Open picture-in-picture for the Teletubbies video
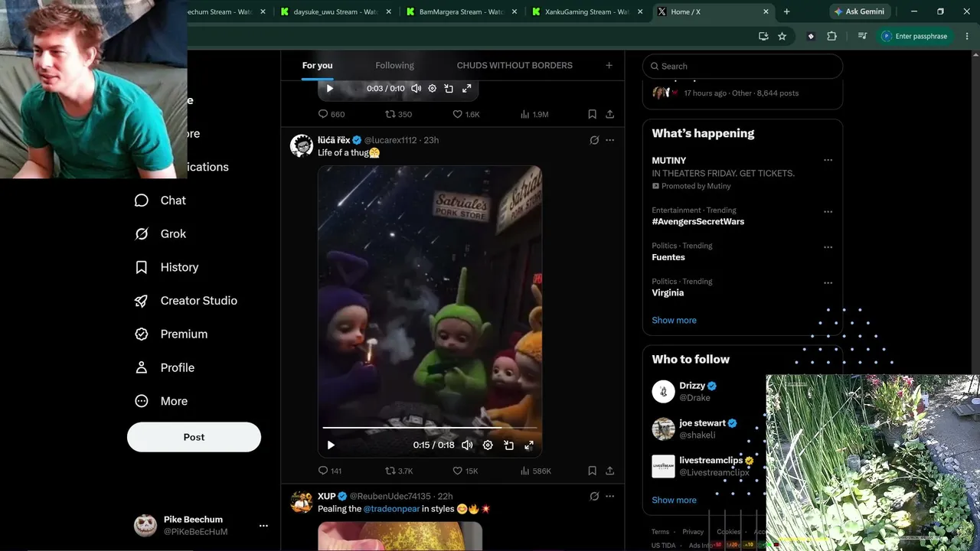The height and width of the screenshot is (551, 980). pos(508,445)
